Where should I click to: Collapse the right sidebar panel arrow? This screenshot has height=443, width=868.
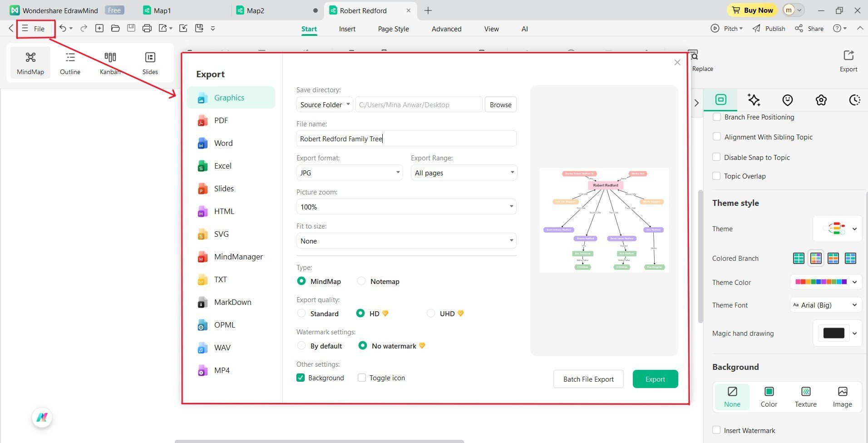tap(697, 103)
